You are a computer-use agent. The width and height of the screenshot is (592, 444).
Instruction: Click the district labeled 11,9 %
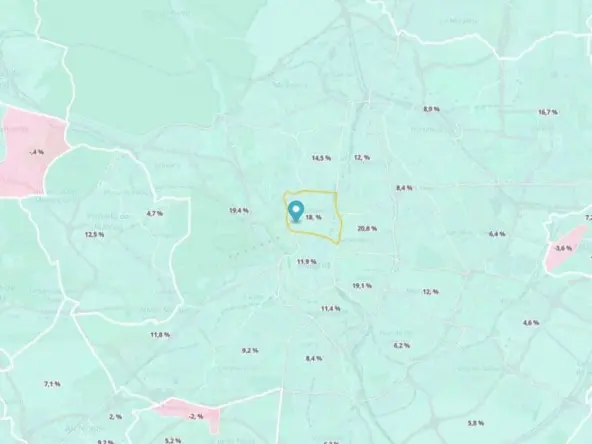pyautogui.click(x=306, y=262)
